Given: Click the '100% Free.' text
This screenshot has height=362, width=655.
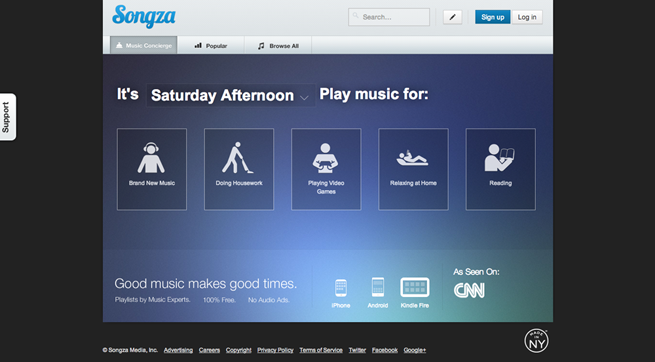Looking at the screenshot, I should pos(219,300).
